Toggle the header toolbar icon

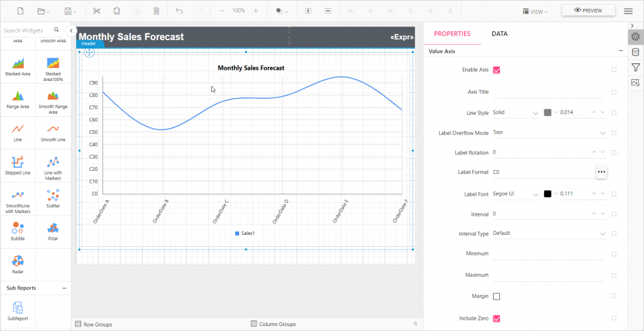(x=308, y=11)
